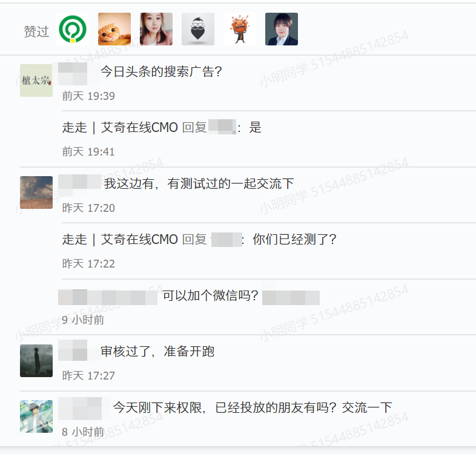This screenshot has height=454, width=476.
Task: Click 走走 | 艾奇在线CMO name replying 是
Action: point(120,128)
